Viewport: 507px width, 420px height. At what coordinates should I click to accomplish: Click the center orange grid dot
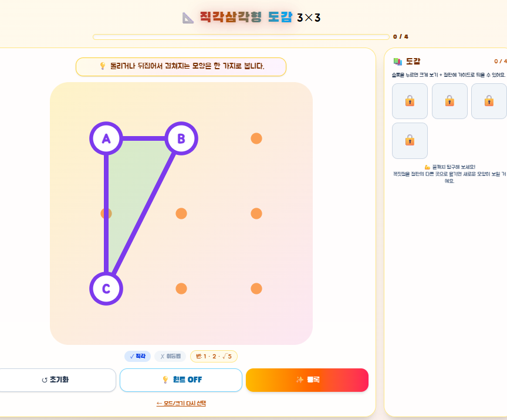click(181, 214)
